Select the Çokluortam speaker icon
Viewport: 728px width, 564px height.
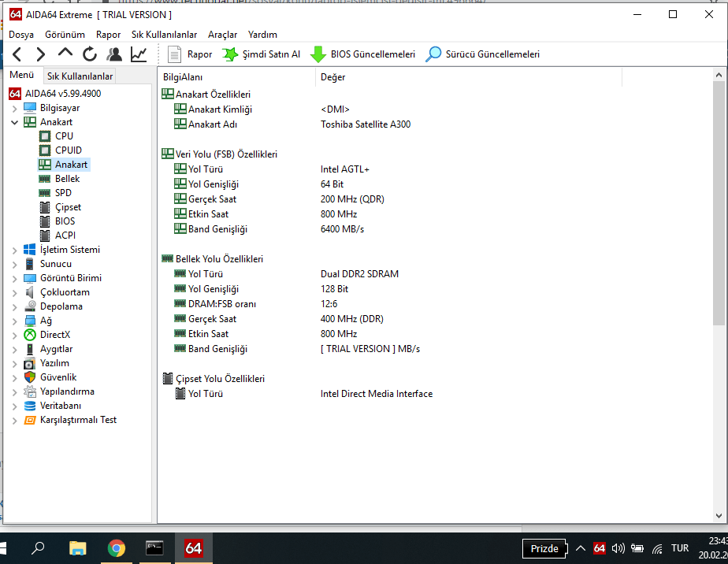(30, 292)
